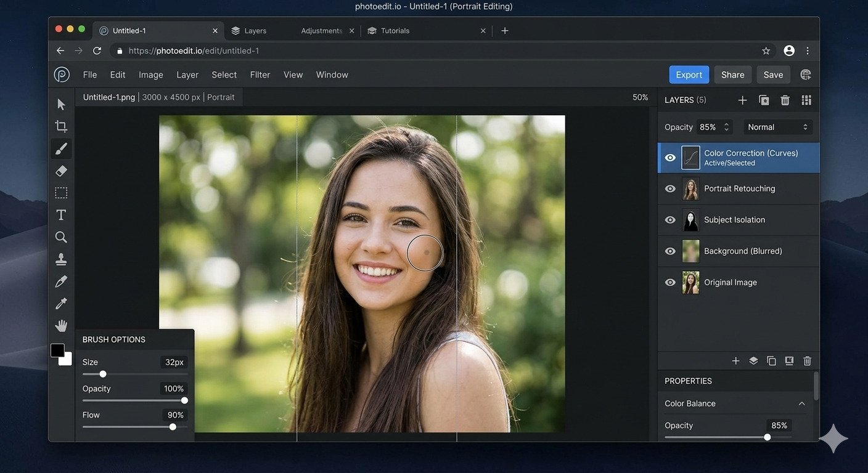The width and height of the screenshot is (868, 473).
Task: Click the photoedit.io URL address bar
Action: tap(435, 51)
